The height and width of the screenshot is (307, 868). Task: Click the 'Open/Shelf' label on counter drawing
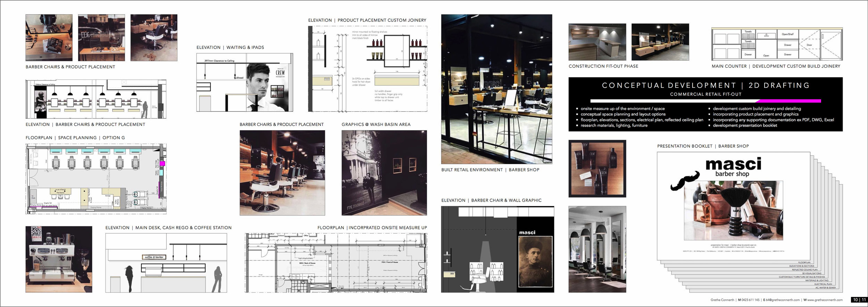coord(788,34)
